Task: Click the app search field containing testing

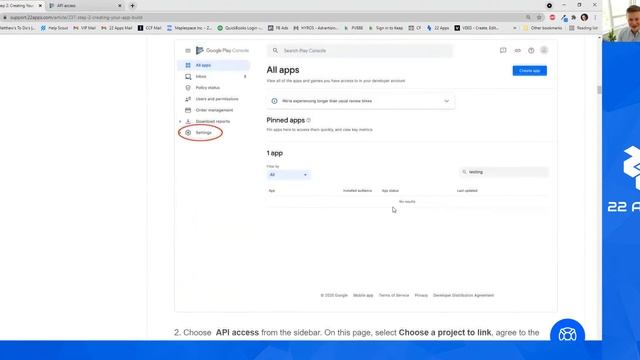Action: pos(504,172)
